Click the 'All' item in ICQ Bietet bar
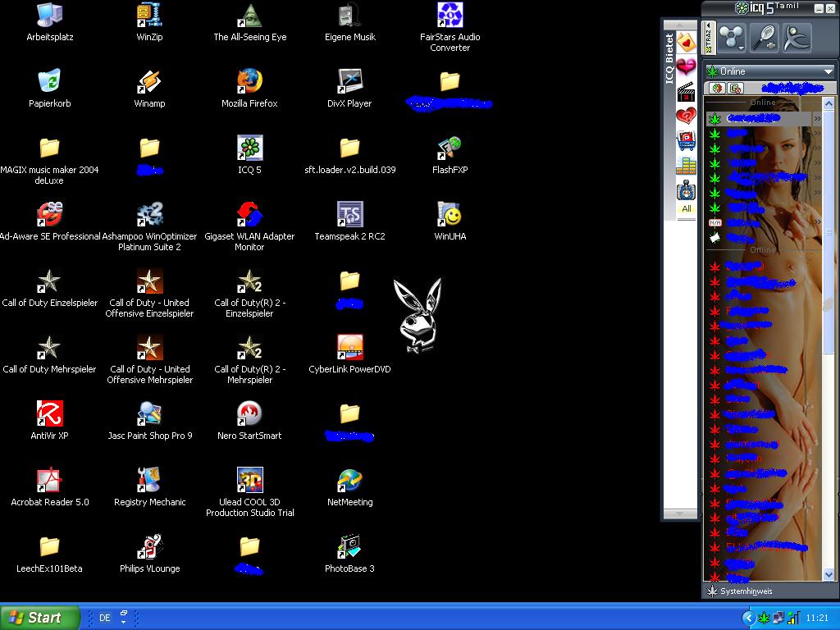 pyautogui.click(x=686, y=208)
